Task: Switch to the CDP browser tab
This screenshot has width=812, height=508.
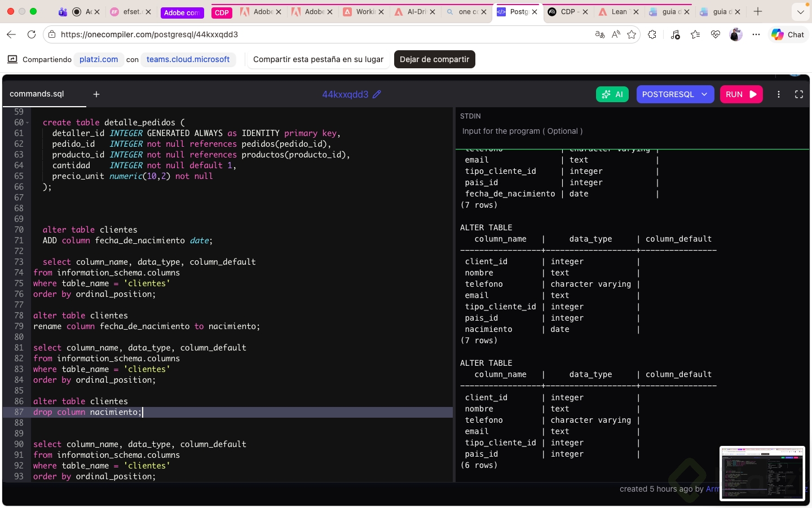Action: [x=568, y=12]
